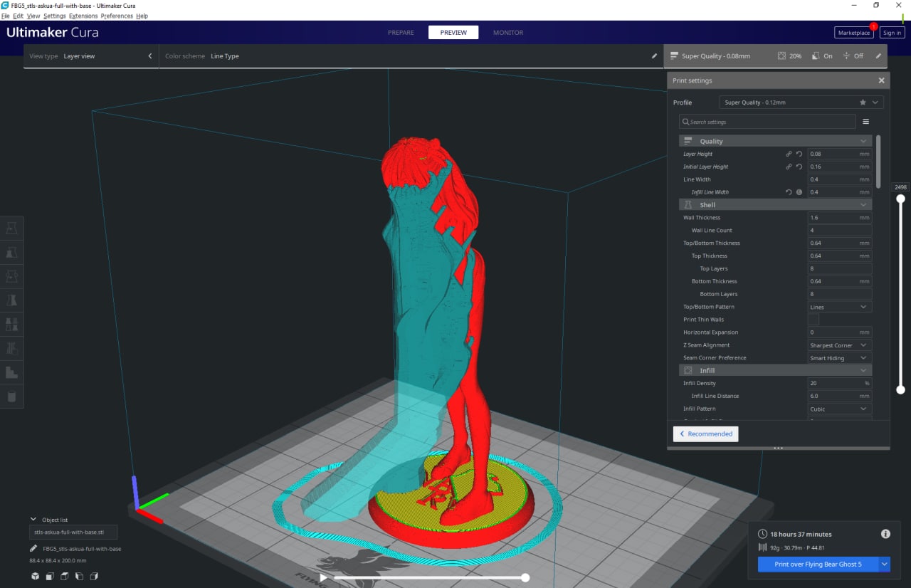Viewport: 911px width, 588px height.
Task: Open the settings visibility hamburger menu
Action: (866, 122)
